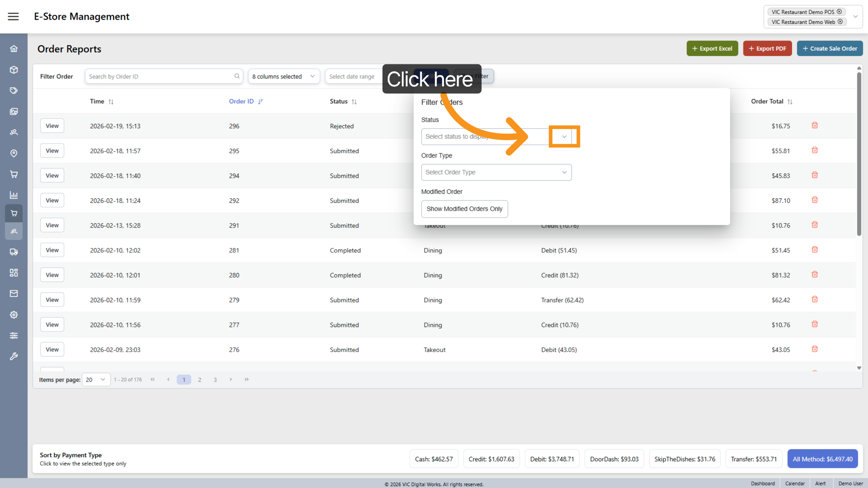Image resolution: width=868 pixels, height=488 pixels.
Task: Click the delivery truck sidebar icon
Action: tap(14, 252)
